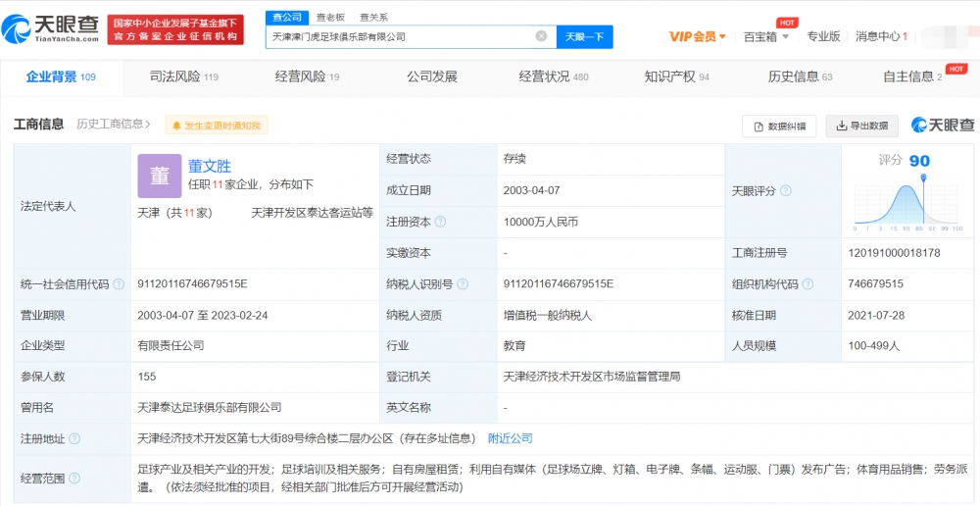Click the help icon next to 纳税人识别号
The width and height of the screenshot is (980, 506).
[463, 284]
